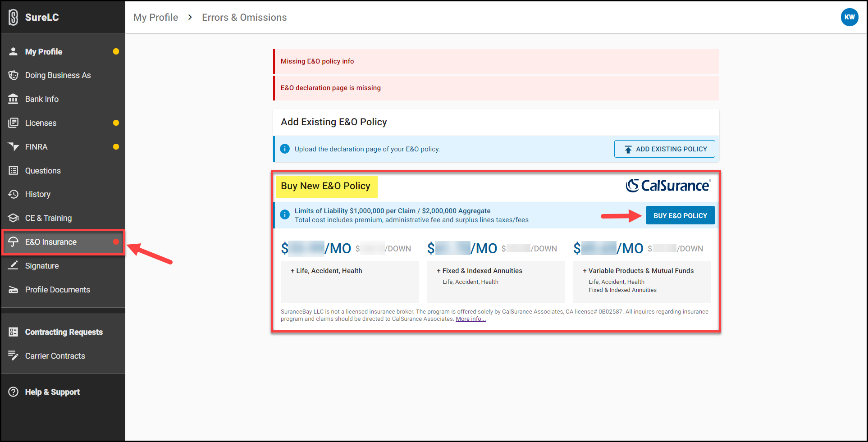Click the FINRA arrow icon
This screenshot has width=868, height=442.
(x=14, y=146)
